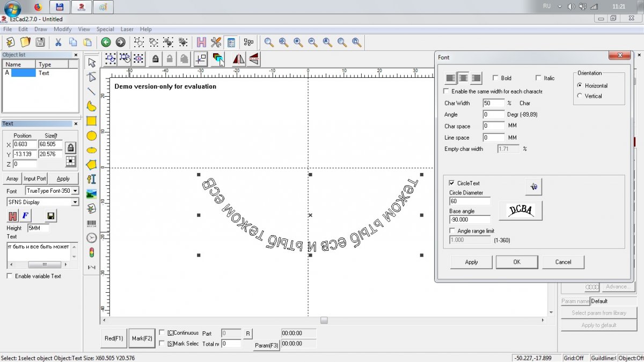Click the text tool icon
This screenshot has height=362, width=644.
92,179
